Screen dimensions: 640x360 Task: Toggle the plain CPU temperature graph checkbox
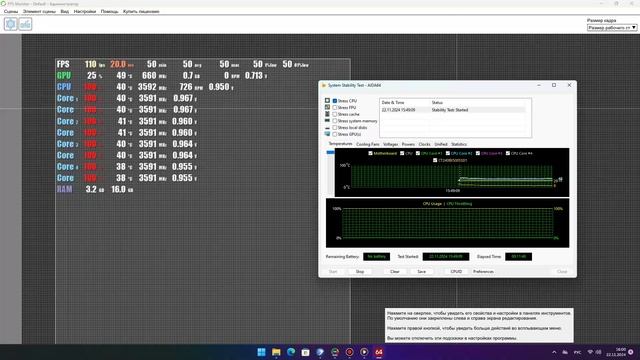tap(402, 153)
